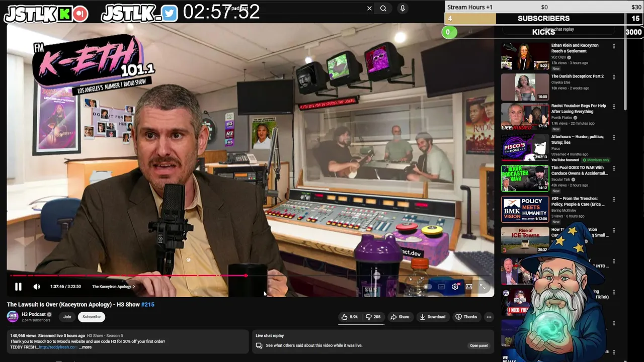Viewport: 644px width, 362px height.
Task: Toggle the autoplay switch in player
Action: coord(427,287)
